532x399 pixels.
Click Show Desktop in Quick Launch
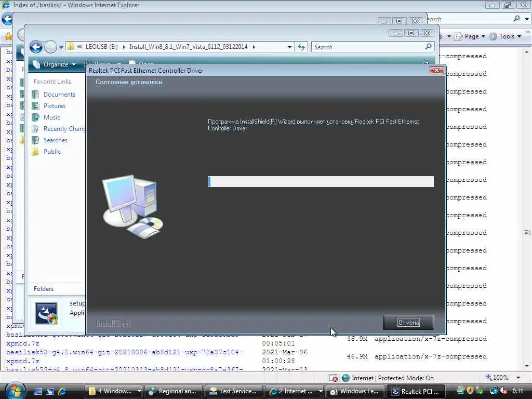37,392
